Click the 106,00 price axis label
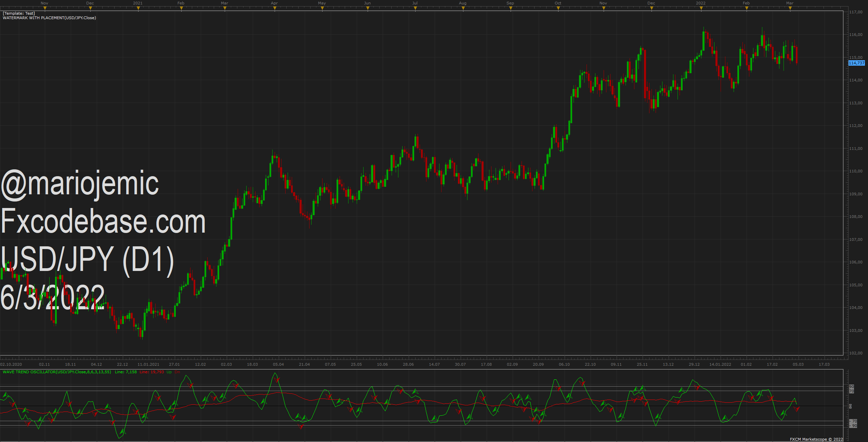Image resolution: width=868 pixels, height=442 pixels. coord(856,262)
